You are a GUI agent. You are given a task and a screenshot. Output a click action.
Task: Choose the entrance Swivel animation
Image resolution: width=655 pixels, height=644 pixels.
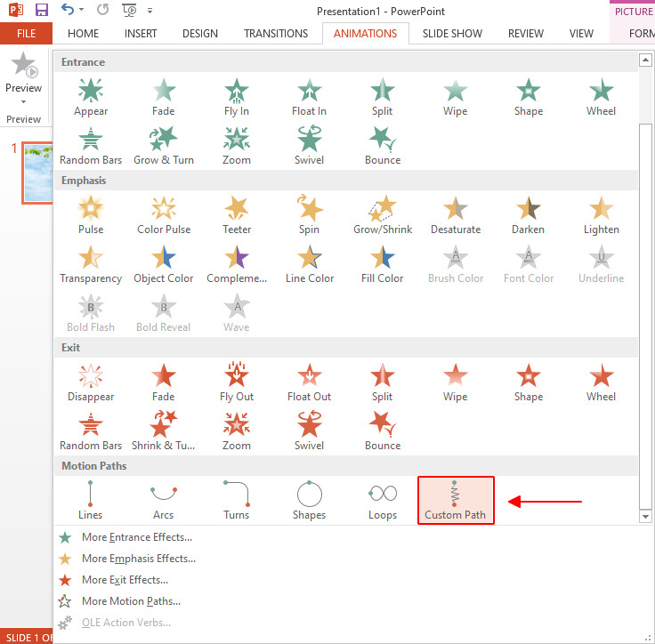(309, 146)
